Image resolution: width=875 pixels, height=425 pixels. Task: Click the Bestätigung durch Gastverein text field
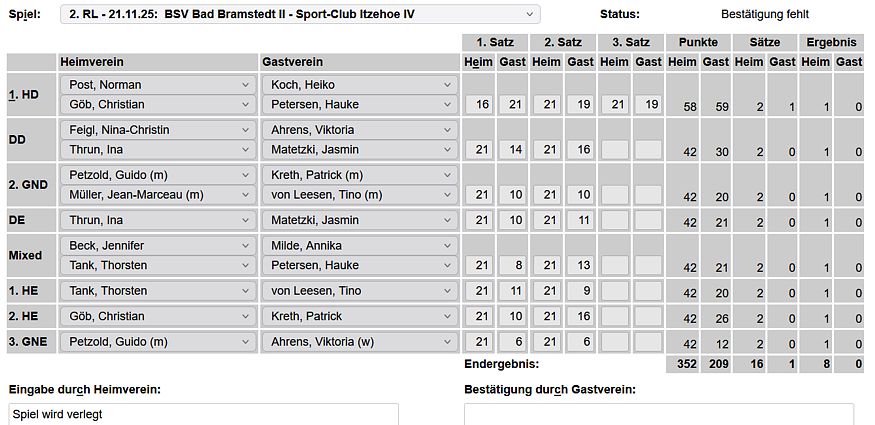tap(659, 414)
